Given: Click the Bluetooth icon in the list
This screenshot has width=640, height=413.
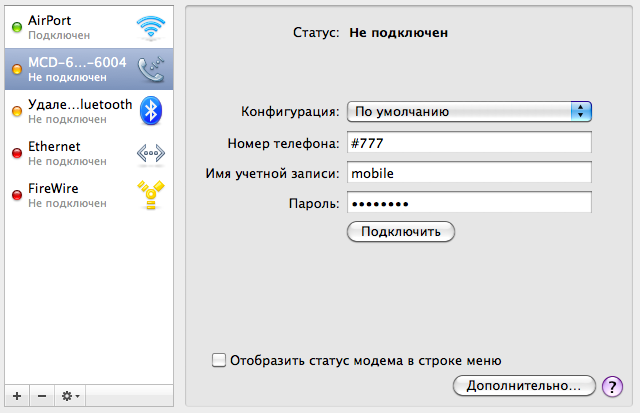Looking at the screenshot, I should [152, 110].
